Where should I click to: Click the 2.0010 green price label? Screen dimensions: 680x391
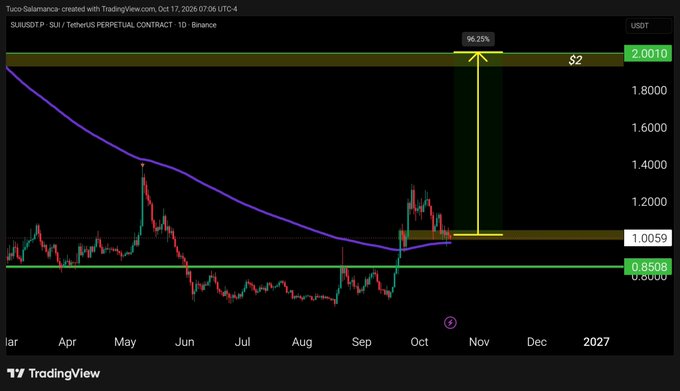tap(648, 53)
